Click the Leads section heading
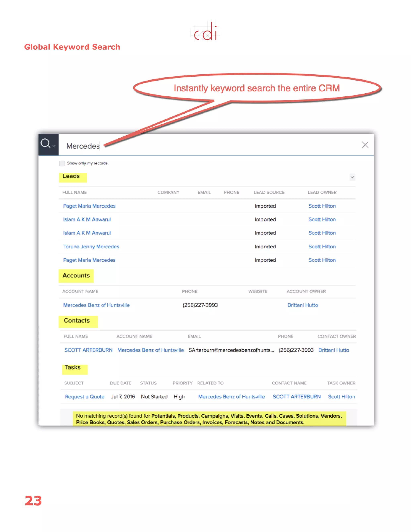The height and width of the screenshot is (532, 411). (71, 176)
